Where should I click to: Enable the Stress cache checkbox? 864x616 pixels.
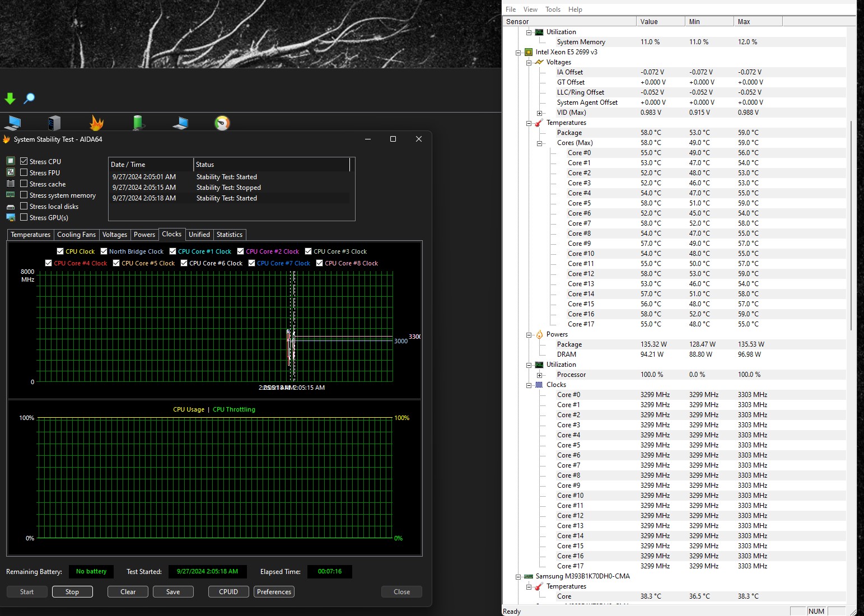[x=24, y=184]
